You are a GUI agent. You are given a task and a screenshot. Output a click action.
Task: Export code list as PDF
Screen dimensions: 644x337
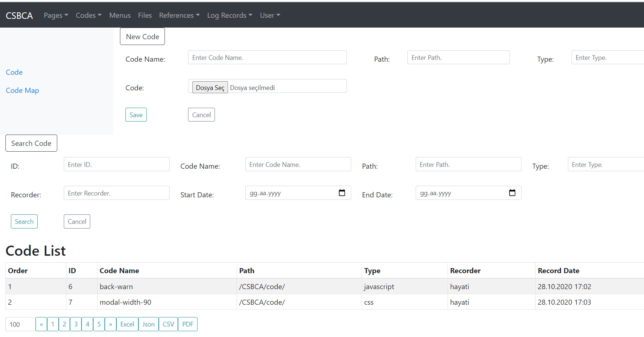pyautogui.click(x=188, y=324)
